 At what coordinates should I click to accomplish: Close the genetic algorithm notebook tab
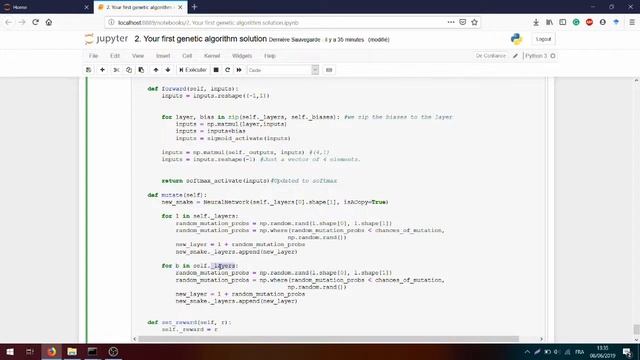pyautogui.click(x=180, y=7)
